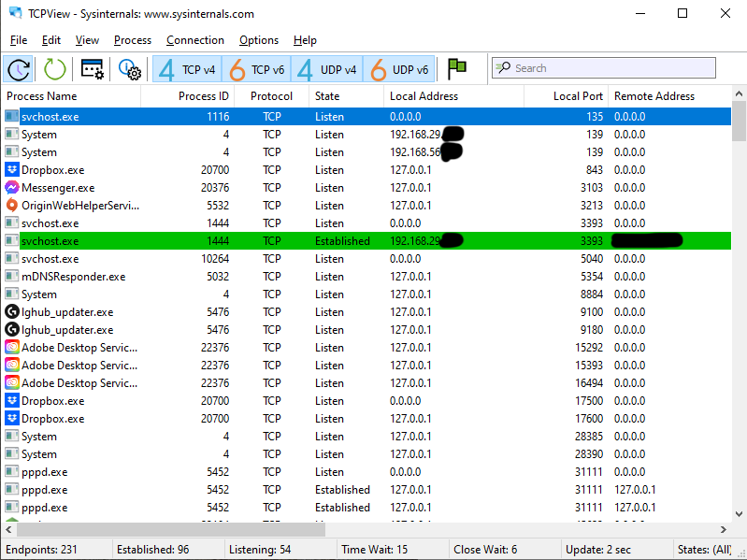Open the Help menu

pyautogui.click(x=305, y=40)
